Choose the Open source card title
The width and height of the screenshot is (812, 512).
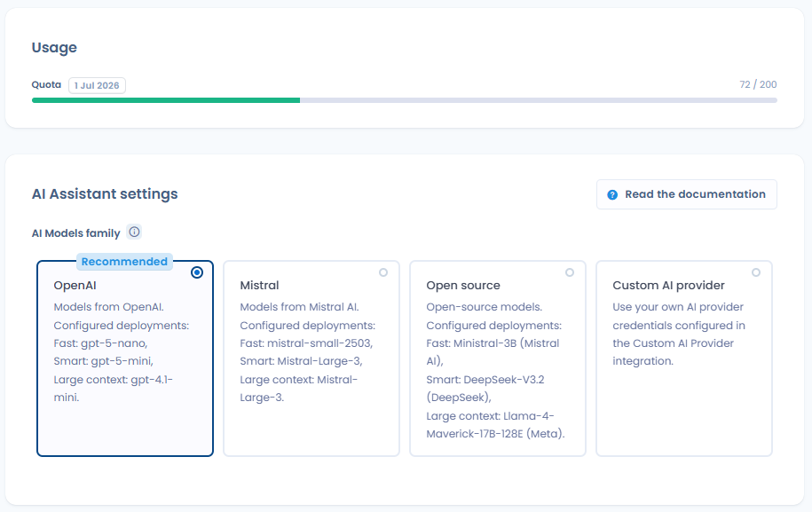click(x=463, y=285)
